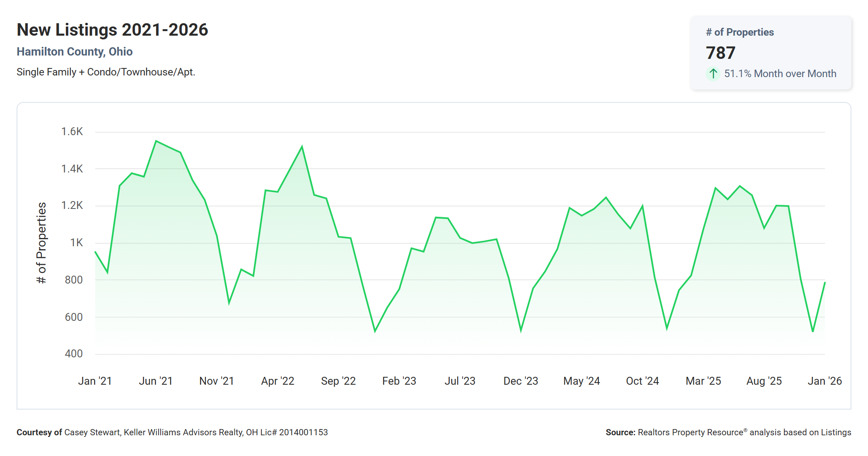Select the 'Hamilton County, Ohio' subtitle
The image size is (868, 456).
[75, 51]
